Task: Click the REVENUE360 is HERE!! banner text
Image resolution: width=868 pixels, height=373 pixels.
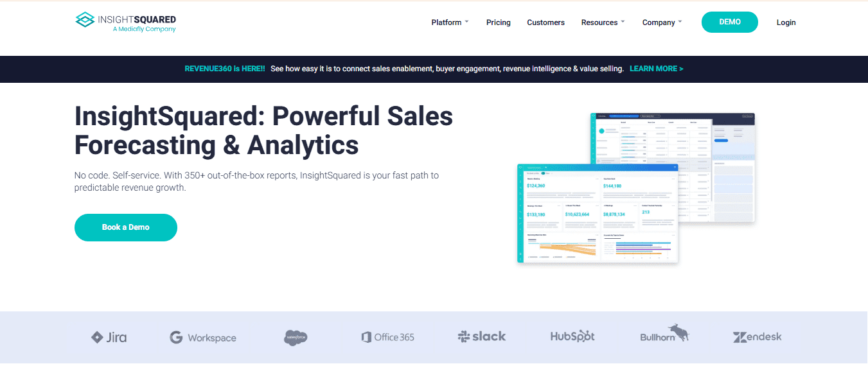Action: click(225, 69)
